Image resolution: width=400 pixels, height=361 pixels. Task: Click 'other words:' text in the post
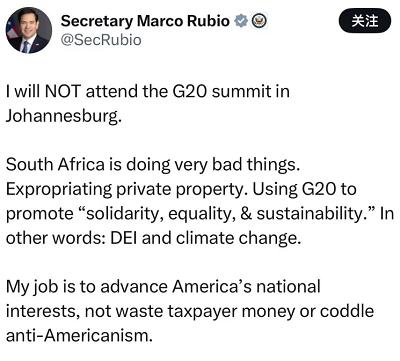click(56, 238)
